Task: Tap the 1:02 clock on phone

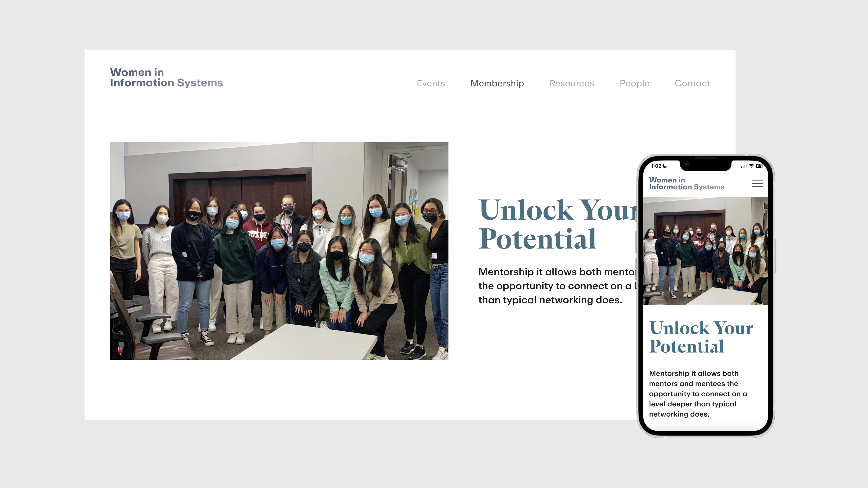Action: click(x=656, y=166)
